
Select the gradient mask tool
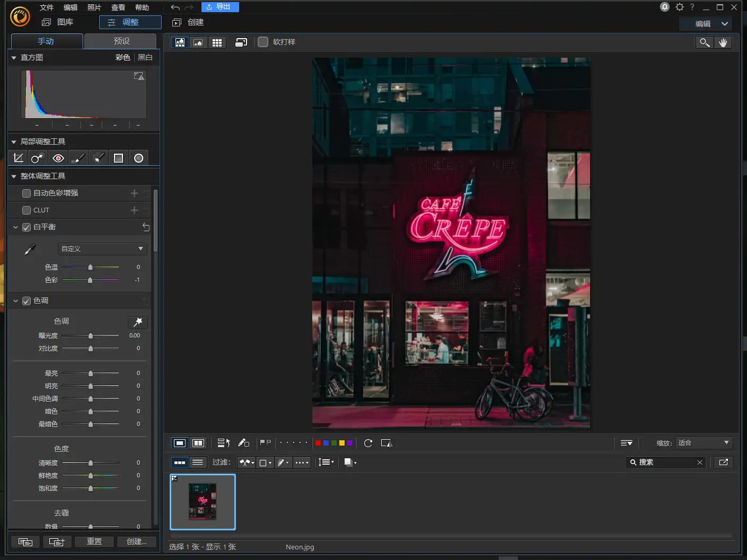click(x=119, y=157)
